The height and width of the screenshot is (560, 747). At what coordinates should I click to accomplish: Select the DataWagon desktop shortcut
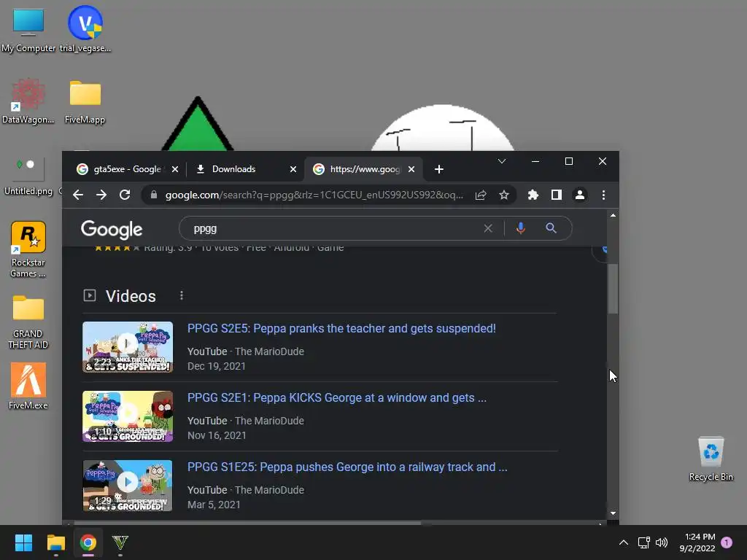pos(28,101)
